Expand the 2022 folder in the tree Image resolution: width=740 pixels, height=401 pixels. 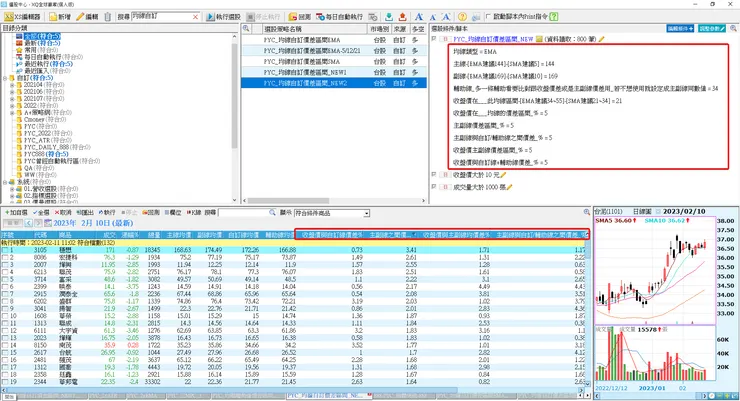pyautogui.click(x=12, y=106)
